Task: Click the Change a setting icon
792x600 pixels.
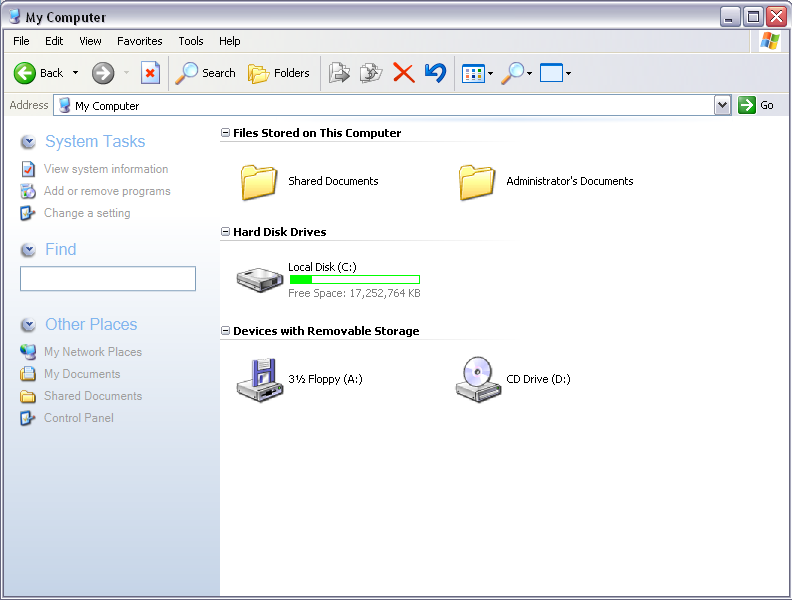Action: point(27,213)
